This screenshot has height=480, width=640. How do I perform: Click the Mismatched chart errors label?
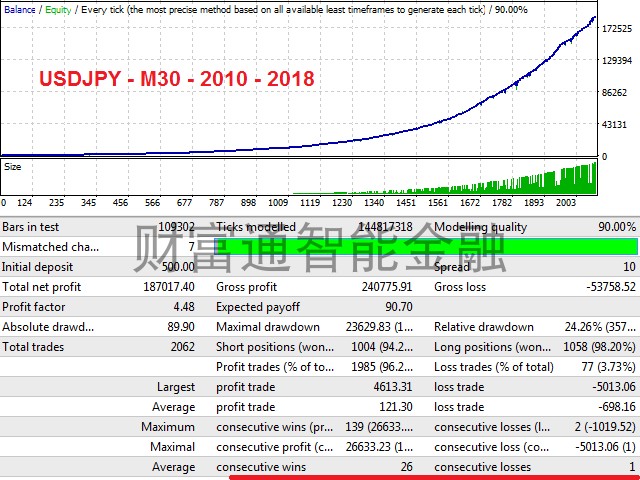tap(51, 247)
